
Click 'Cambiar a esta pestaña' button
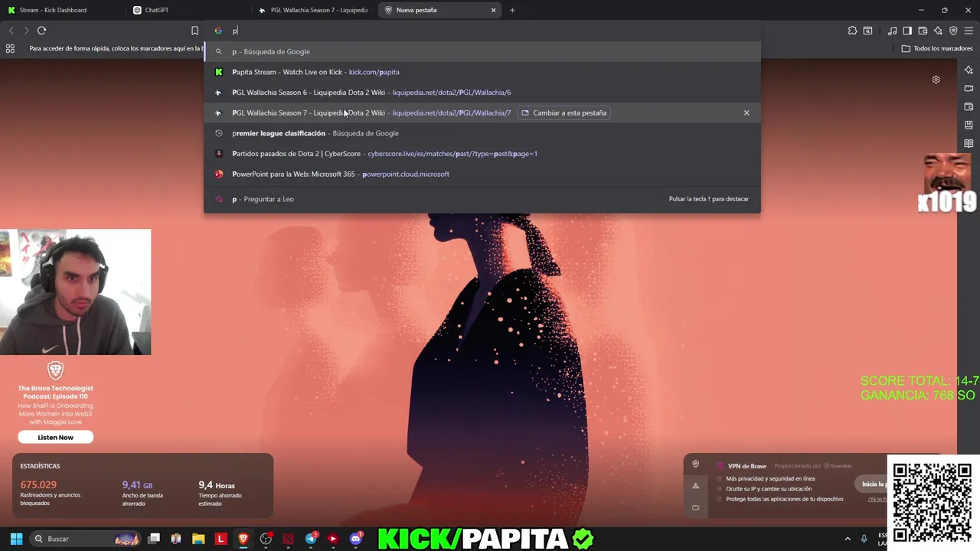(x=563, y=112)
